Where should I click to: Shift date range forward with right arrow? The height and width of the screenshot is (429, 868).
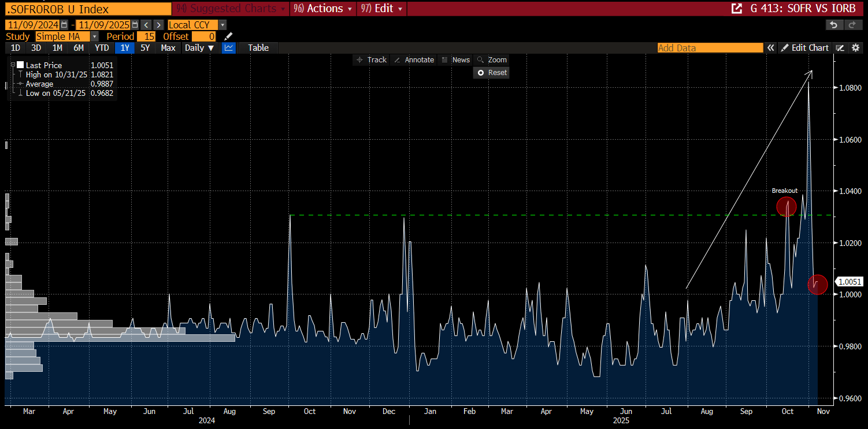coord(158,25)
